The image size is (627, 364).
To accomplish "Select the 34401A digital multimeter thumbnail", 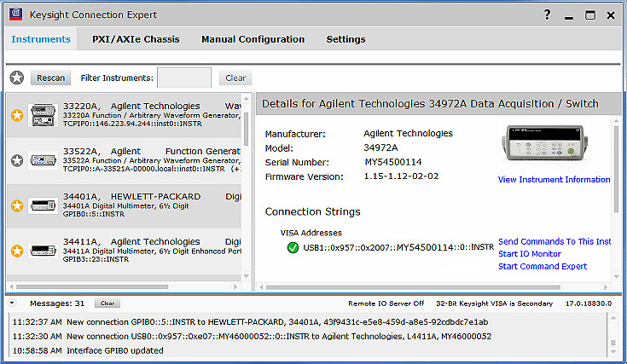I will click(x=43, y=205).
